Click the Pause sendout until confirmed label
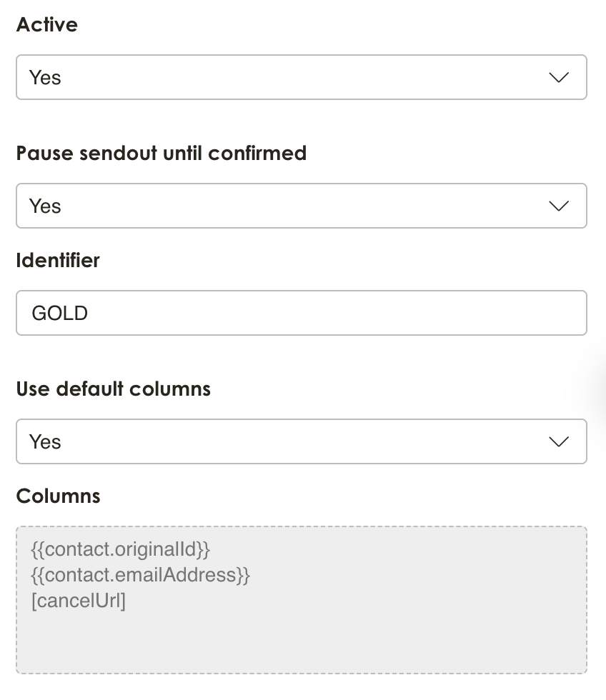 click(162, 153)
